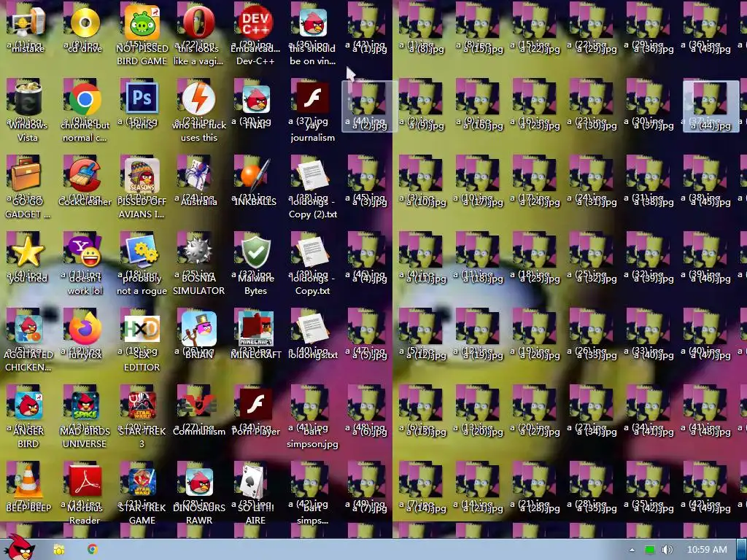Open the Angry Birds Start button
Image resolution: width=747 pixels, height=560 pixels.
tap(19, 548)
